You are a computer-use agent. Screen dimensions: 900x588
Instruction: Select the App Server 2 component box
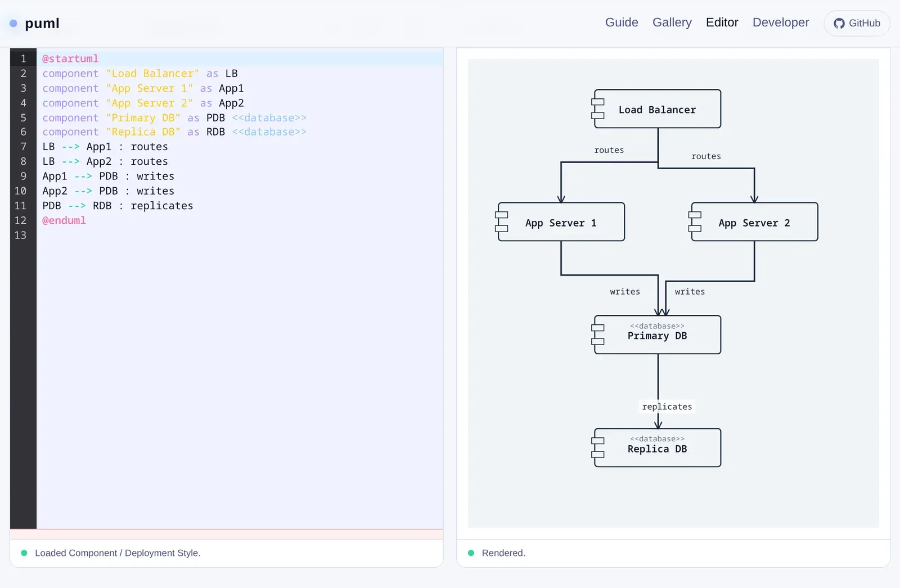(754, 222)
